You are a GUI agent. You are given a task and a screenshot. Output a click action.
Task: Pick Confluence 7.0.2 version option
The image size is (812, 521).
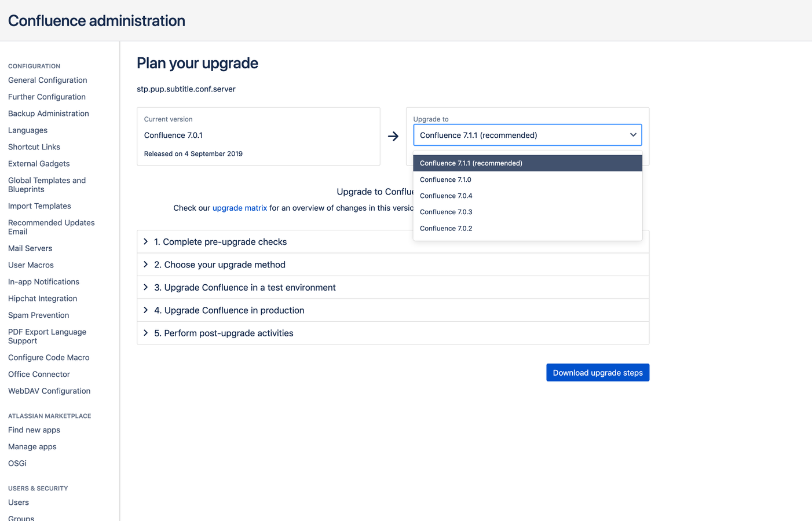point(527,228)
